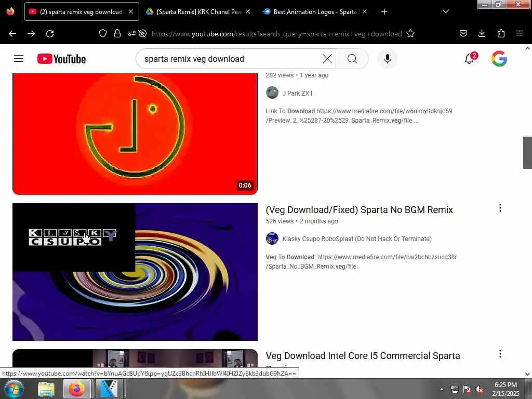The height and width of the screenshot is (399, 532).
Task: Play the Klasky Csupo swirl thumbnail
Action: [135, 272]
